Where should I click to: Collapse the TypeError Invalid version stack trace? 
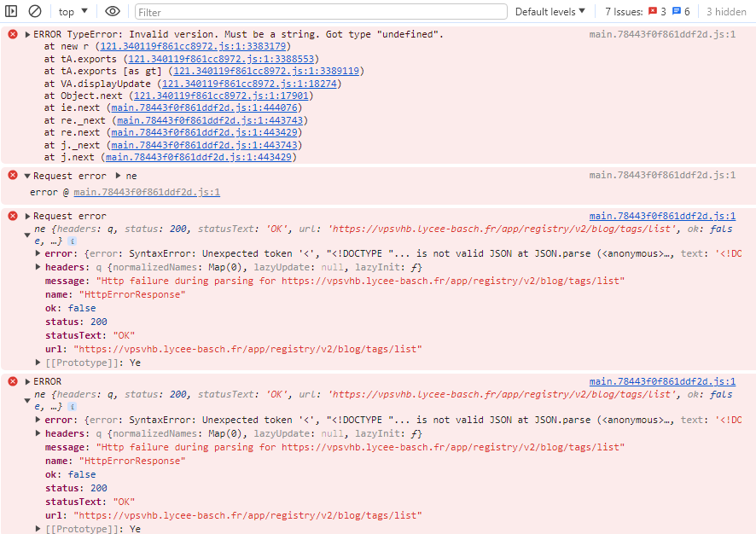[x=27, y=35]
